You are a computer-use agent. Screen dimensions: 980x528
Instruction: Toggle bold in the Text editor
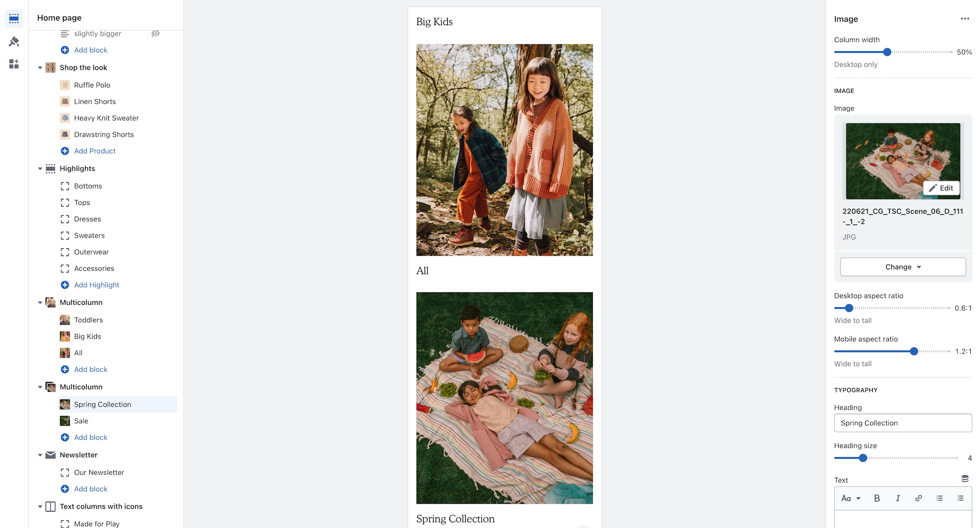(877, 498)
